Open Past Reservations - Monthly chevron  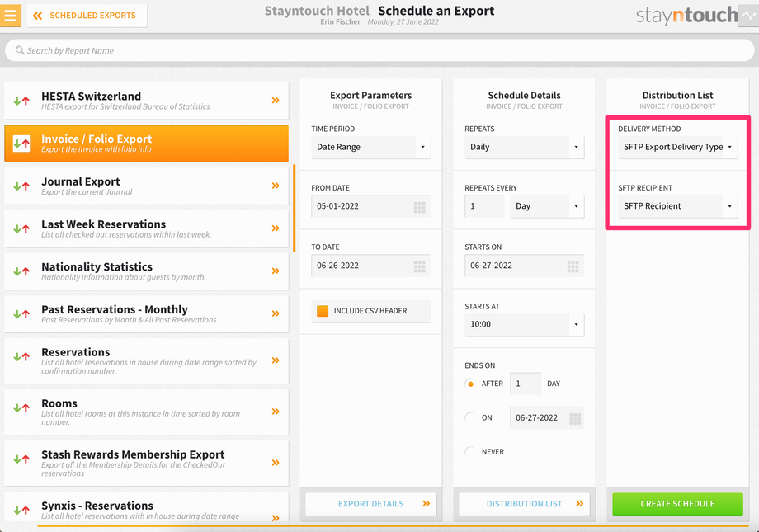276,313
